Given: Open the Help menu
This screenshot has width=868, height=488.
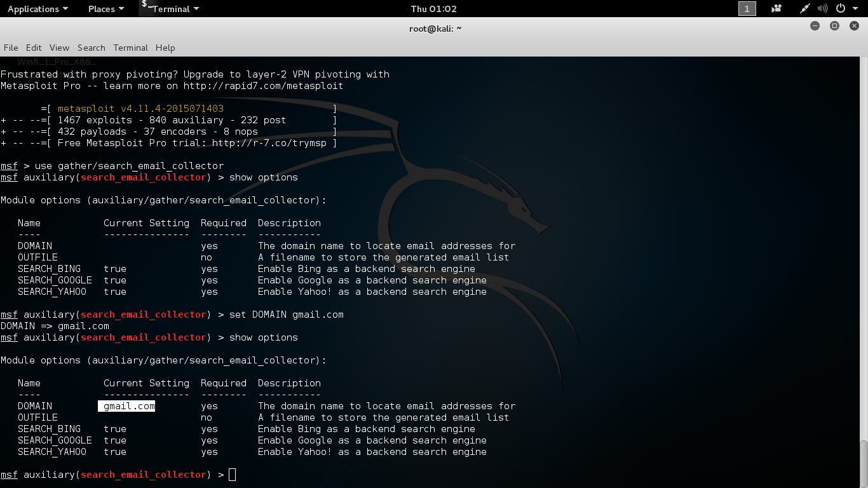Looking at the screenshot, I should [165, 48].
